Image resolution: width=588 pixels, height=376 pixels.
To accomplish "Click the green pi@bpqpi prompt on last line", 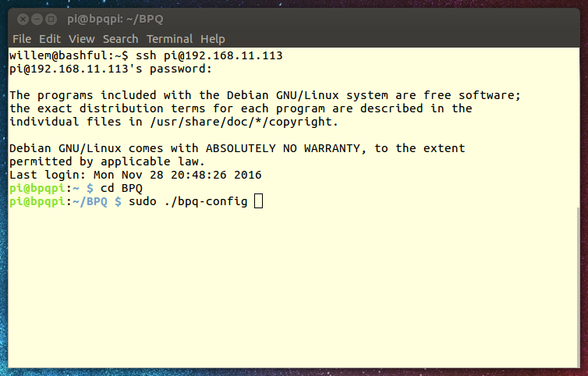I will [37, 201].
